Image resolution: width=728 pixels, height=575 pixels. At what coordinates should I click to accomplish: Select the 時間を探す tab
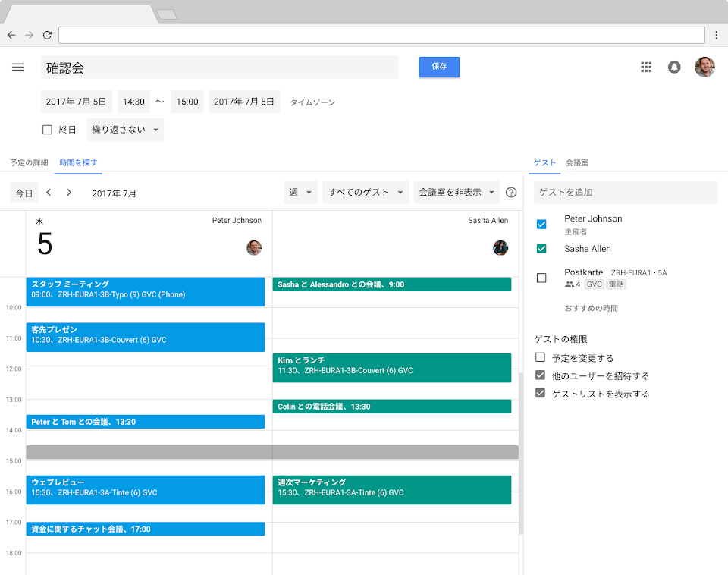tap(78, 162)
